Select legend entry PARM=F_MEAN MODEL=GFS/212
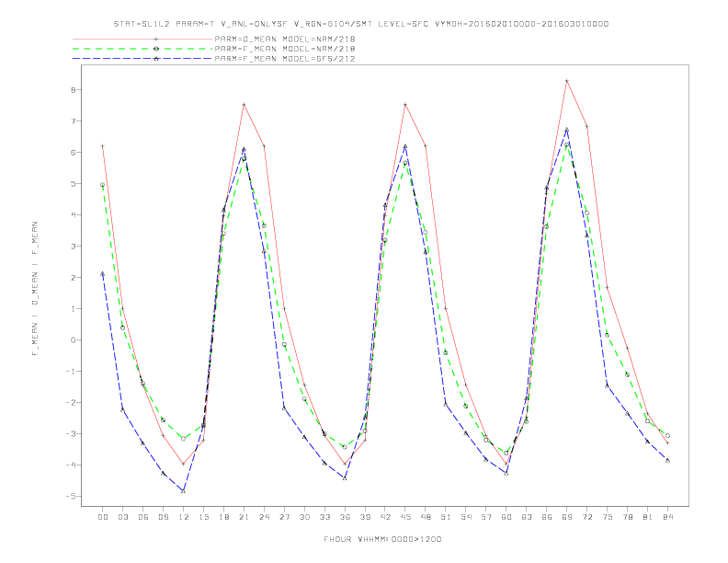Screen dimensions: 728x563 [x=285, y=59]
